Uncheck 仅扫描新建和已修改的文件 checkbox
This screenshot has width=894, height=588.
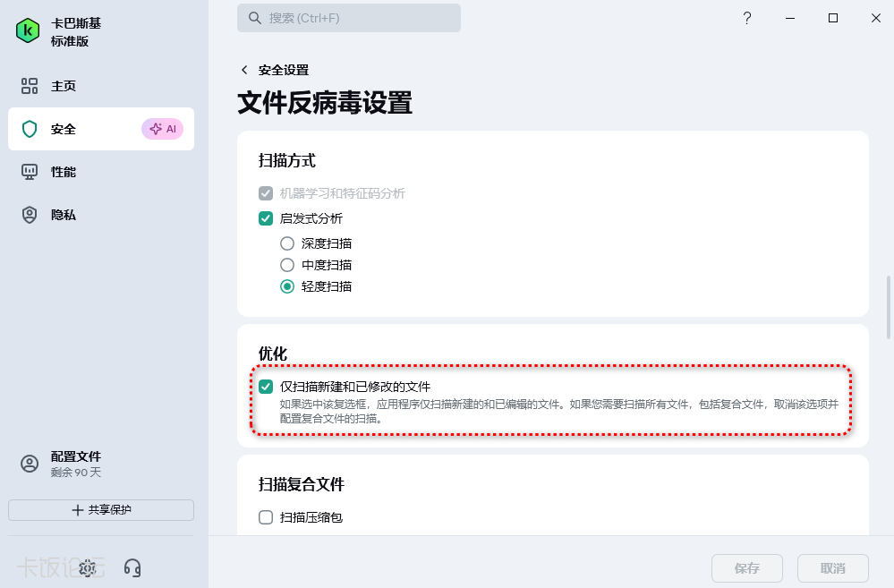click(x=266, y=387)
